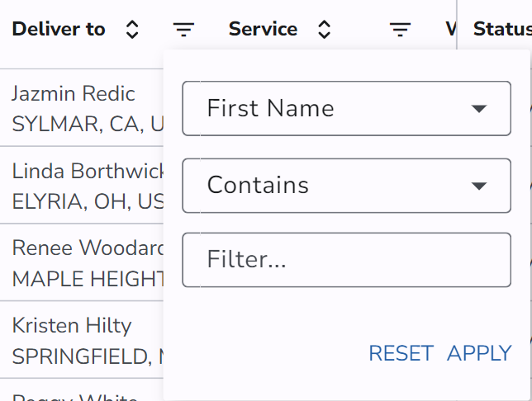Open the Deliver to column filter icon
Image resolution: width=532 pixels, height=401 pixels.
183,30
